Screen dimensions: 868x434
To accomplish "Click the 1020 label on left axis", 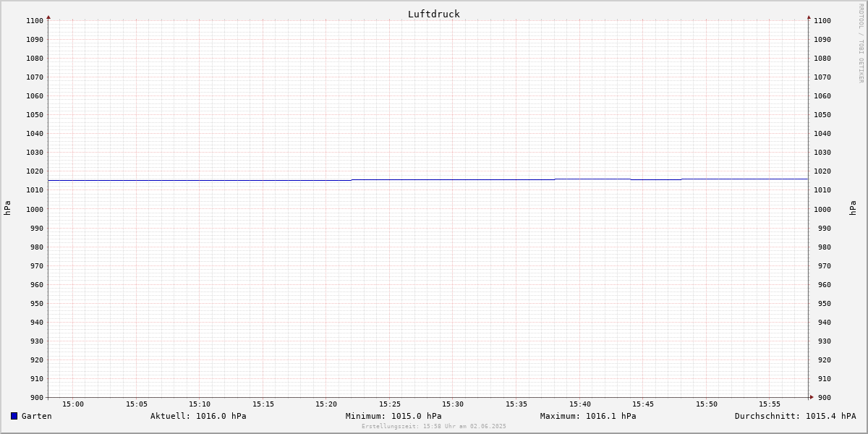I will tap(35, 171).
